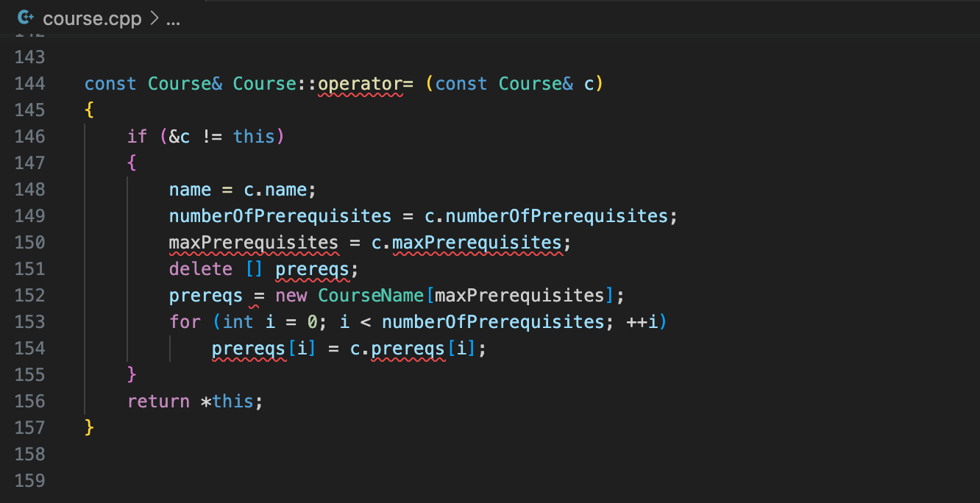
Task: Click the C++ file icon in the breadcrumb
Action: point(25,18)
